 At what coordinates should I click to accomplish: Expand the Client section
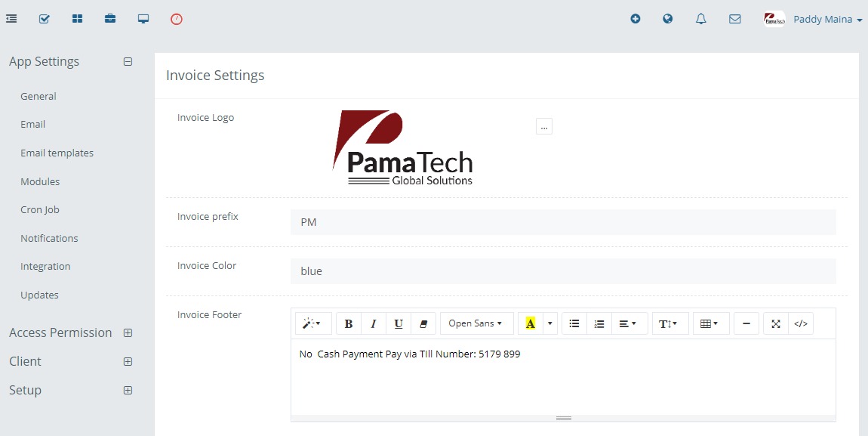128,362
